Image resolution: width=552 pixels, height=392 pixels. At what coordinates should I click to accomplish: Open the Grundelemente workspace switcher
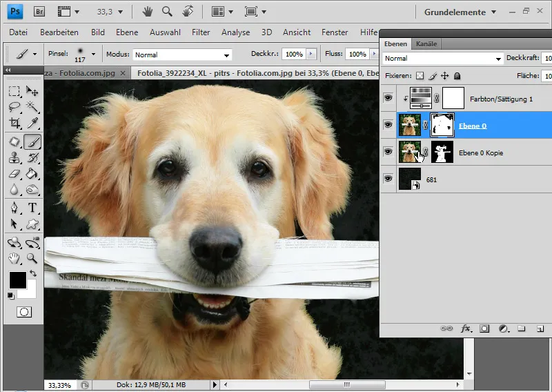point(460,12)
